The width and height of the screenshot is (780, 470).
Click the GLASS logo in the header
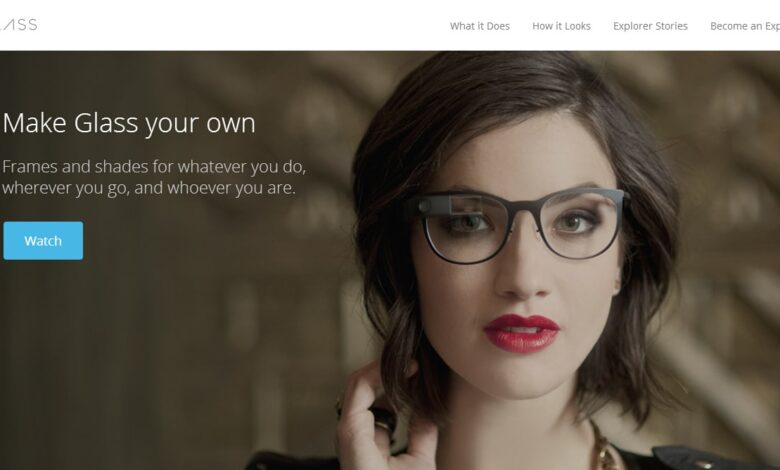(18, 24)
